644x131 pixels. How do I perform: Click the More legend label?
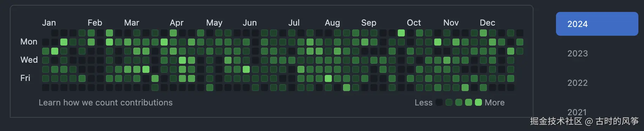tap(495, 103)
